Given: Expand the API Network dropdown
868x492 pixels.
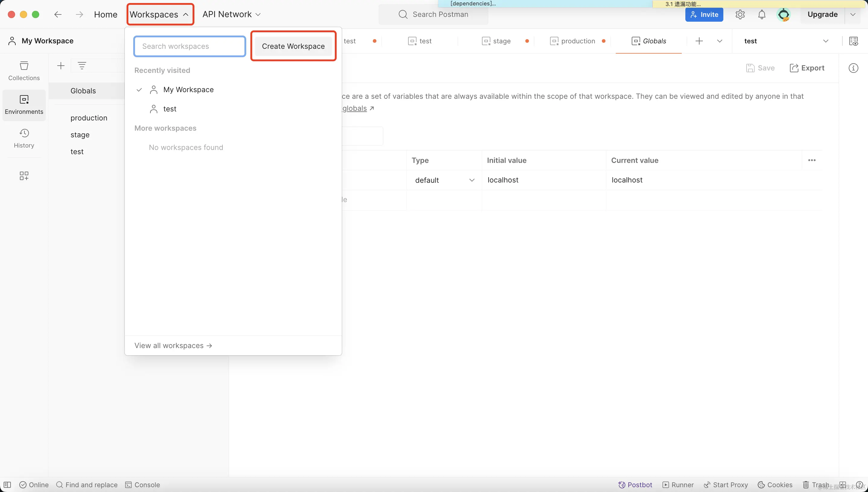Looking at the screenshot, I should [x=231, y=14].
